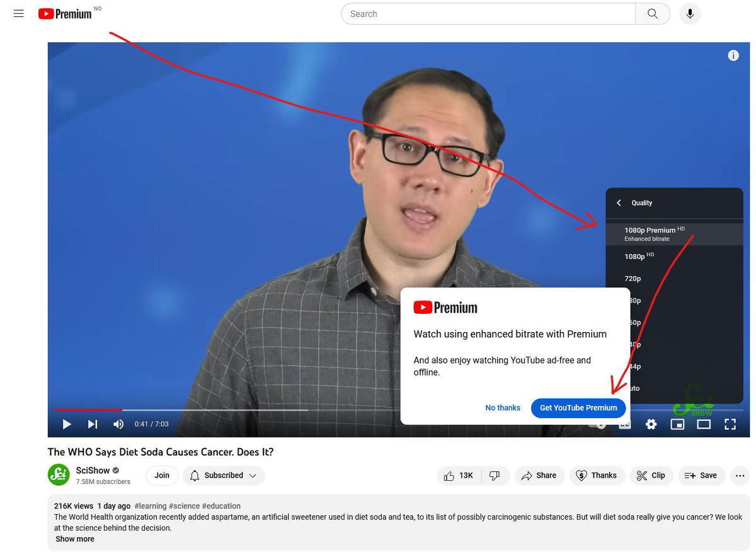Go back from Quality menu
This screenshot has width=756, height=557.
[619, 203]
